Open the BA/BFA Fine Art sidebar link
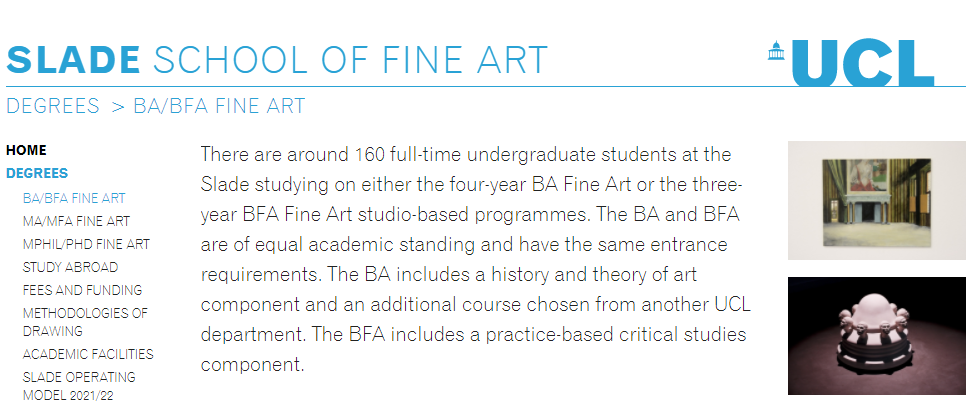Image resolution: width=970 pixels, height=402 pixels. click(x=74, y=199)
